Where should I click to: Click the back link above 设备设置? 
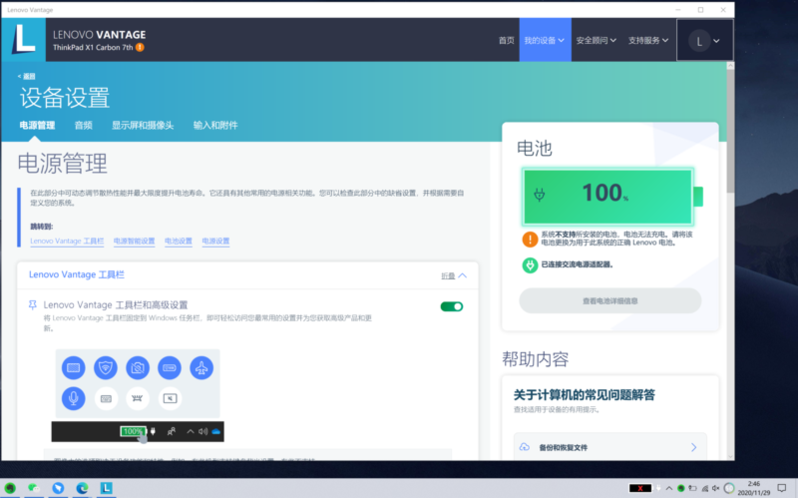pyautogui.click(x=26, y=76)
